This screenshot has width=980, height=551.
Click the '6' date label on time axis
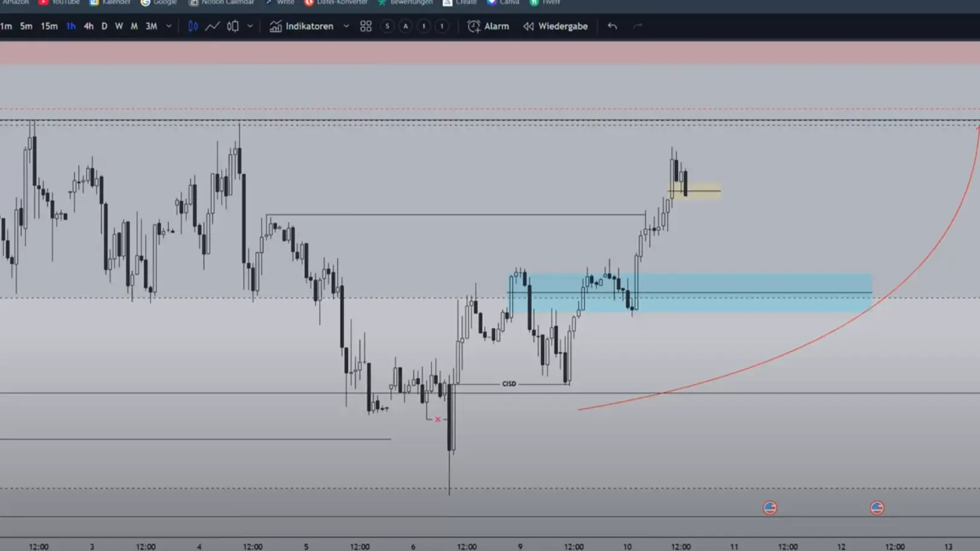(x=413, y=546)
